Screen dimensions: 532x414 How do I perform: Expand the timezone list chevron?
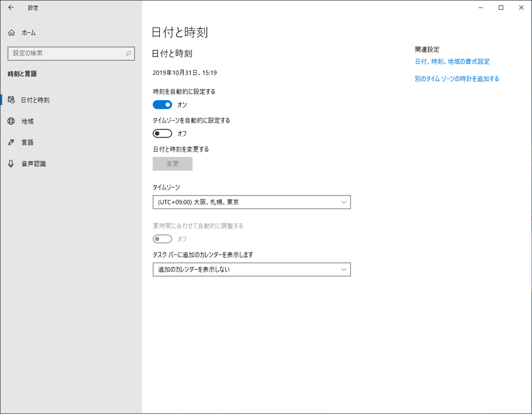click(x=344, y=202)
